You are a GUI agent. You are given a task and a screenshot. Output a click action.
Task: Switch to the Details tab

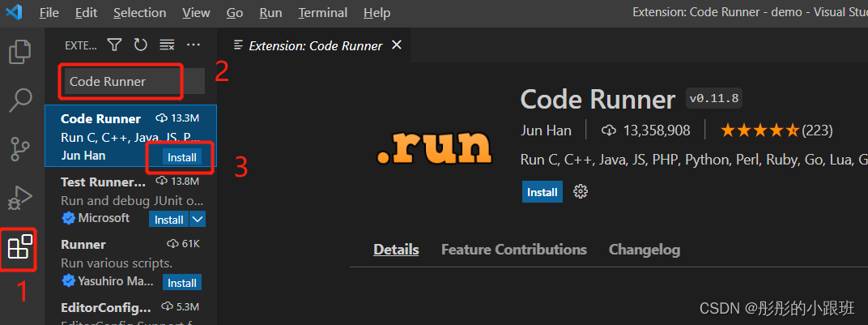point(396,250)
